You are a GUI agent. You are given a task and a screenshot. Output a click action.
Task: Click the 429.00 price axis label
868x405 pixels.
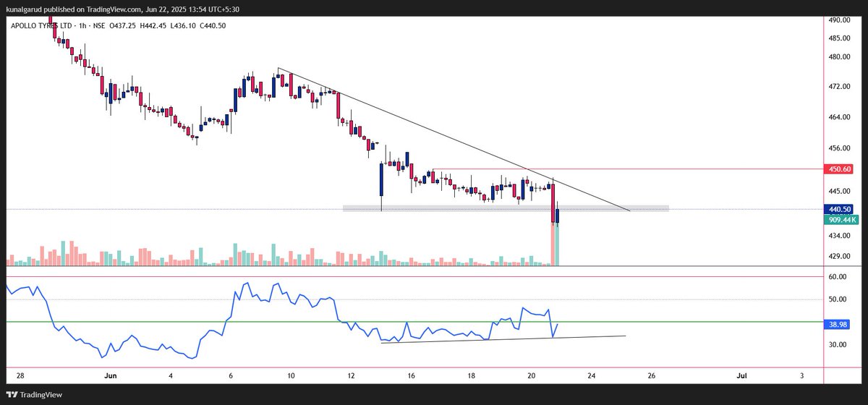[839, 256]
